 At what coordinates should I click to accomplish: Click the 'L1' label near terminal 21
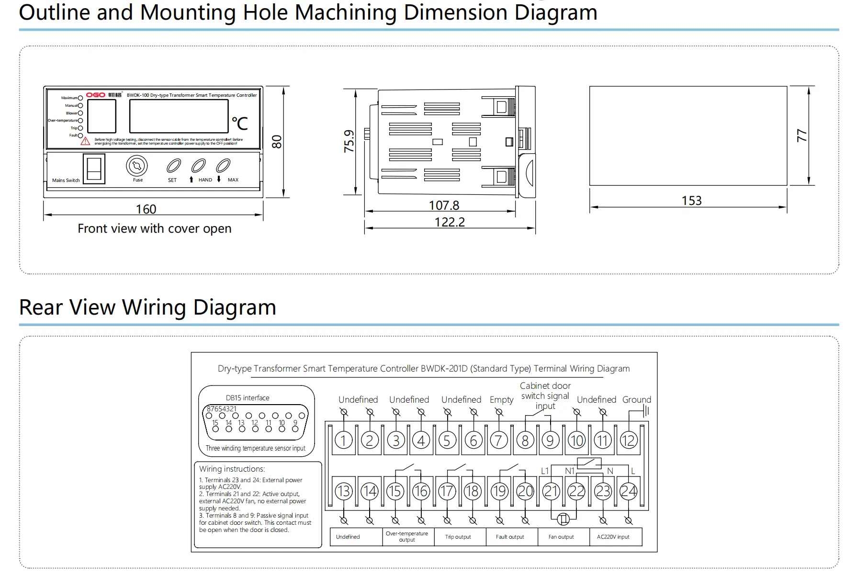(545, 471)
